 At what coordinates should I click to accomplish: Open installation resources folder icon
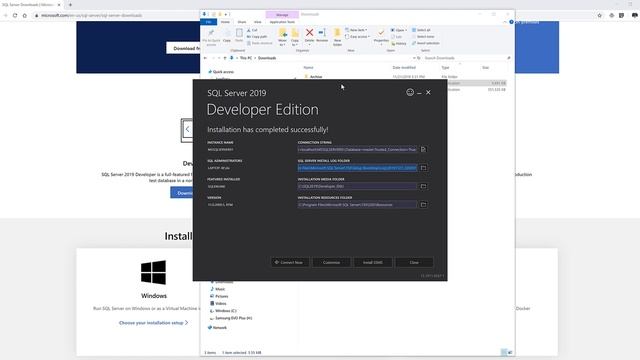click(x=423, y=204)
